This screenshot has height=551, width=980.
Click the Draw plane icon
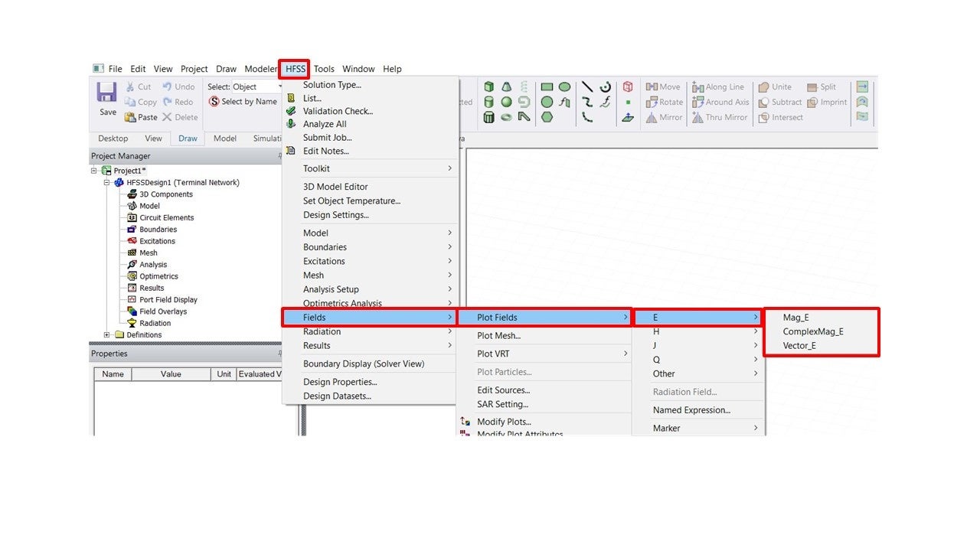(628, 117)
